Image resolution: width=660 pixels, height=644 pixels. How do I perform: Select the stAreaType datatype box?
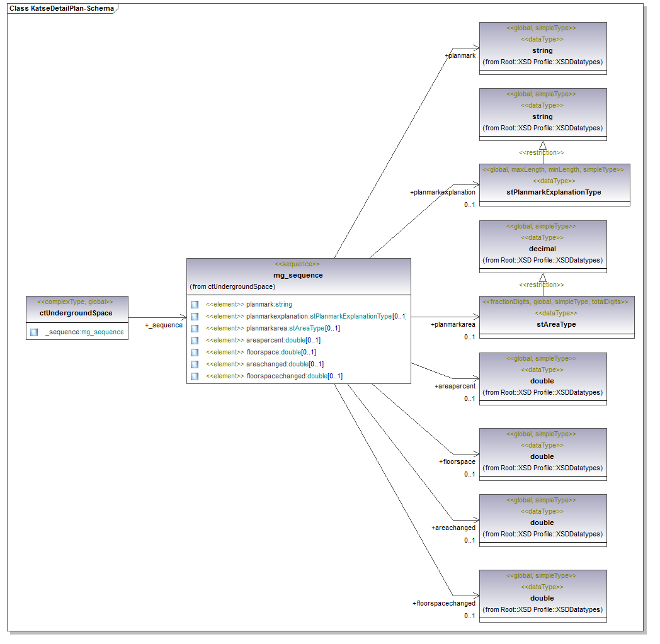[556, 324]
